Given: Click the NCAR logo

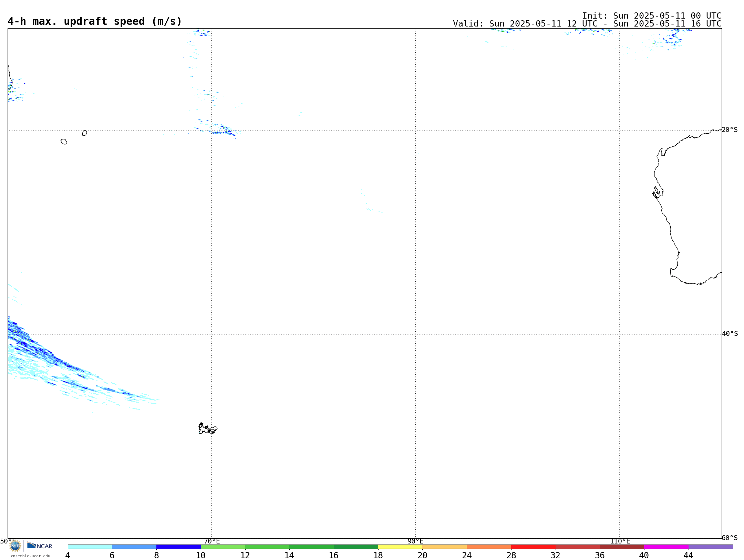Looking at the screenshot, I should click(x=40, y=546).
